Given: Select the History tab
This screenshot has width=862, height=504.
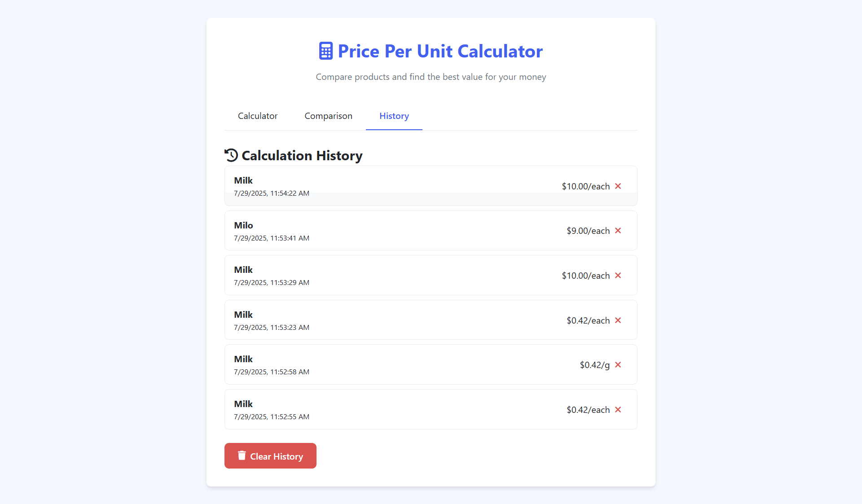Looking at the screenshot, I should pos(394,116).
